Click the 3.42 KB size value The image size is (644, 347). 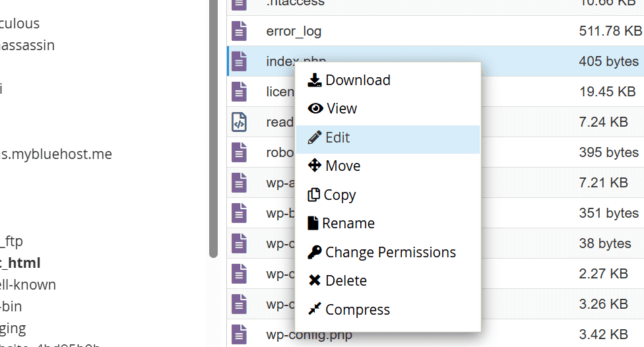point(603,334)
